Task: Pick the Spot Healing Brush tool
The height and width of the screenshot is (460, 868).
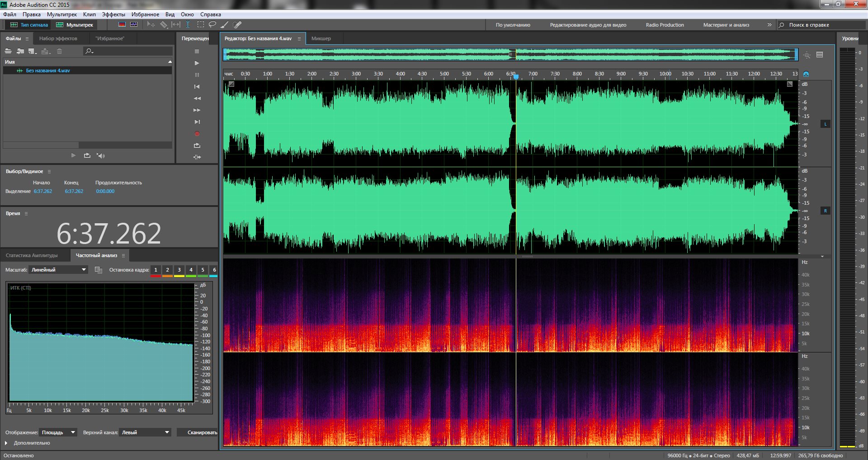Action: [x=237, y=25]
